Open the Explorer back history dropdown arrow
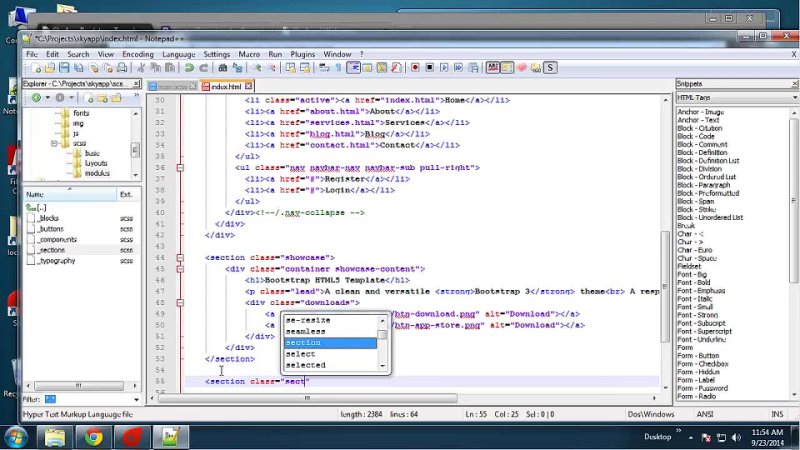This screenshot has width=800, height=450. coord(47,97)
